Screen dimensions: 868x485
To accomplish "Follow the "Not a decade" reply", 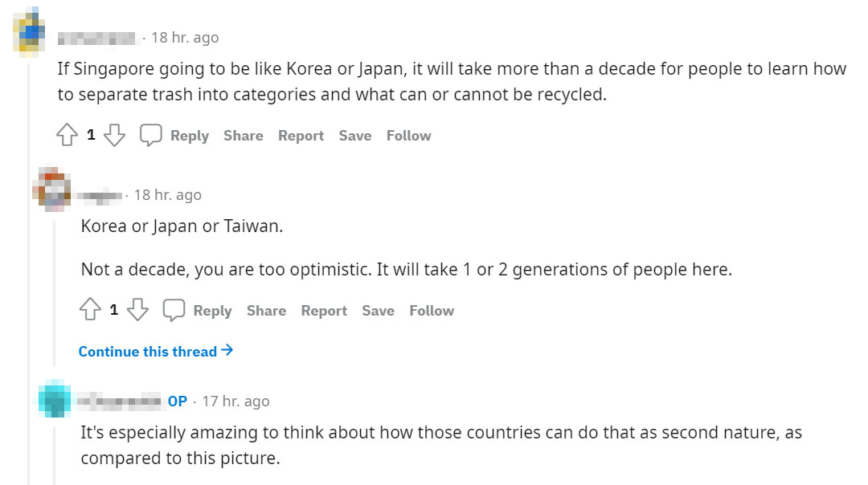I will pyautogui.click(x=432, y=311).
